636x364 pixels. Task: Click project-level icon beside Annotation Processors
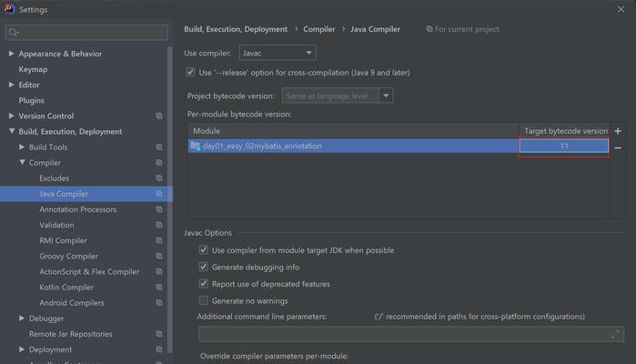[x=159, y=209]
